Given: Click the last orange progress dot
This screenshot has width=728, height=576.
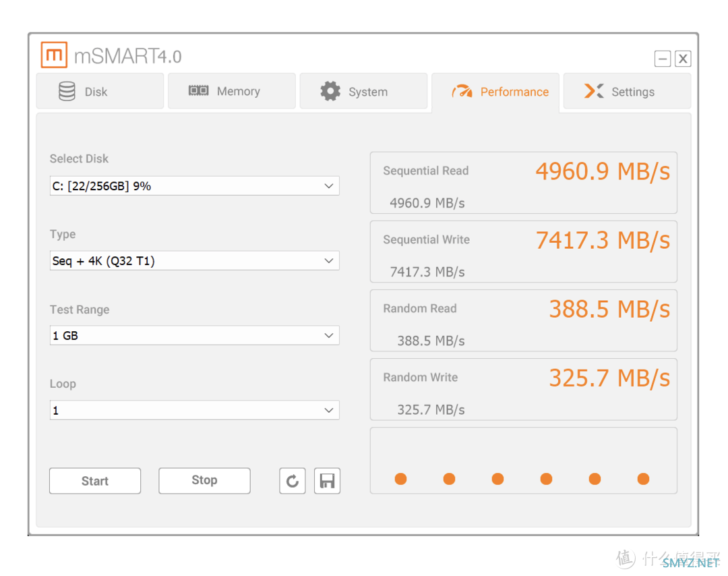Looking at the screenshot, I should point(643,479).
